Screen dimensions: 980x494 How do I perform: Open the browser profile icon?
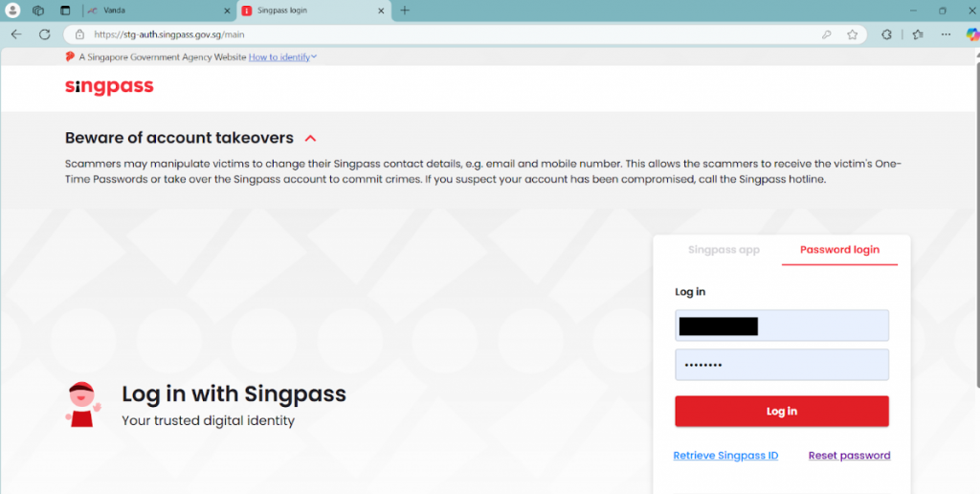(12, 11)
